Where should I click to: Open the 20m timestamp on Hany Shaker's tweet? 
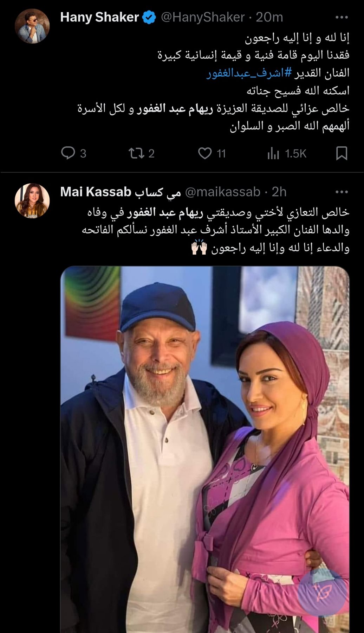(269, 17)
